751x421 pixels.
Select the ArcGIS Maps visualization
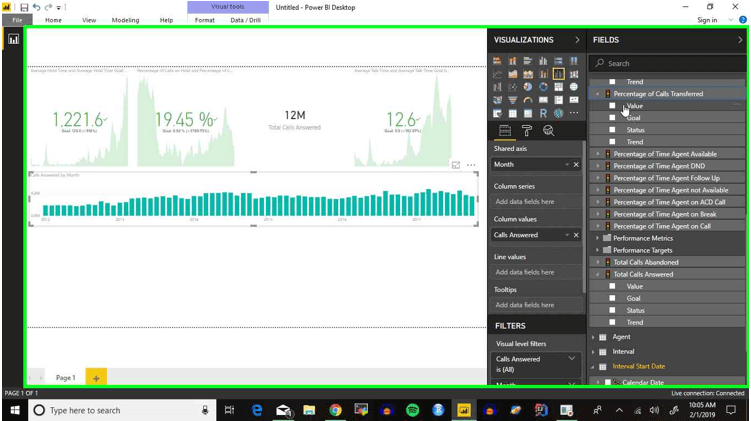pyautogui.click(x=558, y=114)
